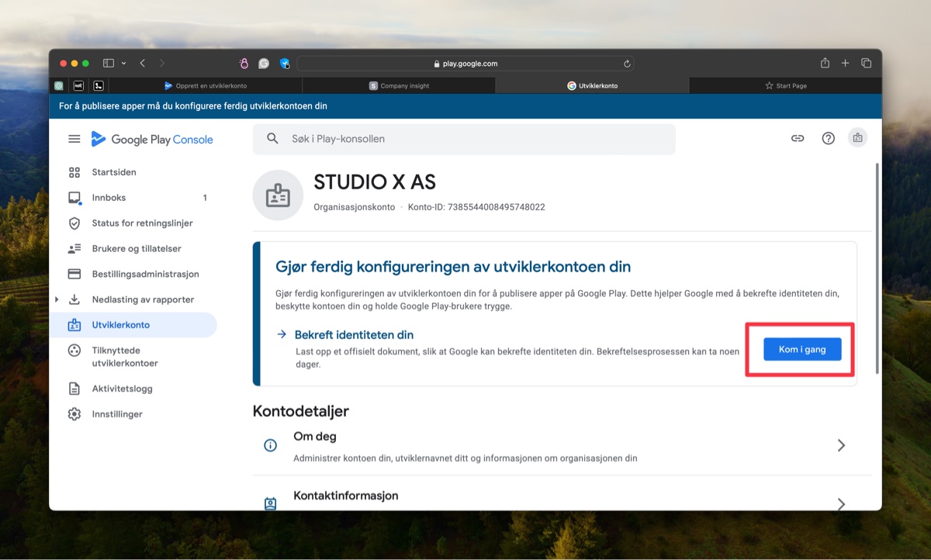Click the Kontodetaljer heading
Viewport: 931px width, 560px height.
tap(301, 411)
